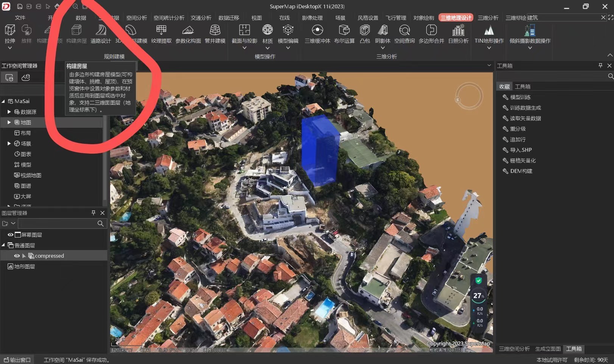Open the 输出窗口 output window button
The width and height of the screenshot is (614, 364).
[17, 360]
